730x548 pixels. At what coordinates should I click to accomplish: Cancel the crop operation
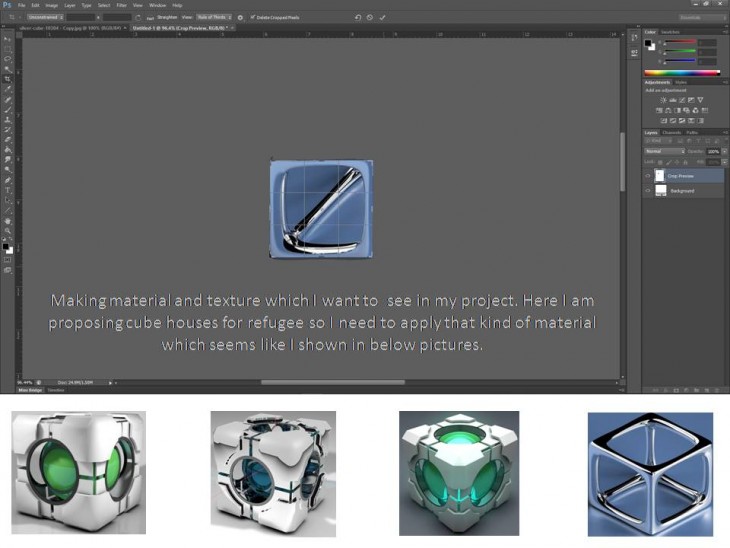370,17
